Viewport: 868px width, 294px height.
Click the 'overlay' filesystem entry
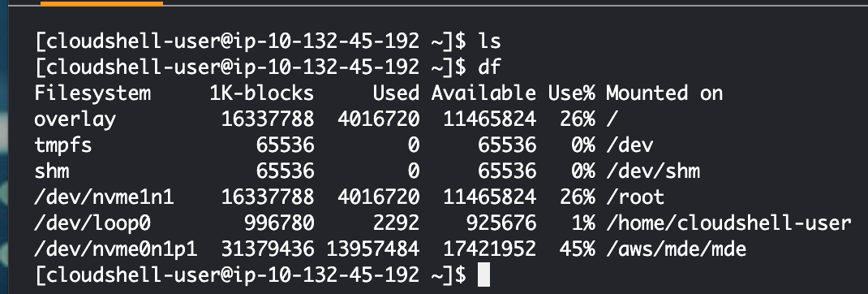tap(75, 119)
